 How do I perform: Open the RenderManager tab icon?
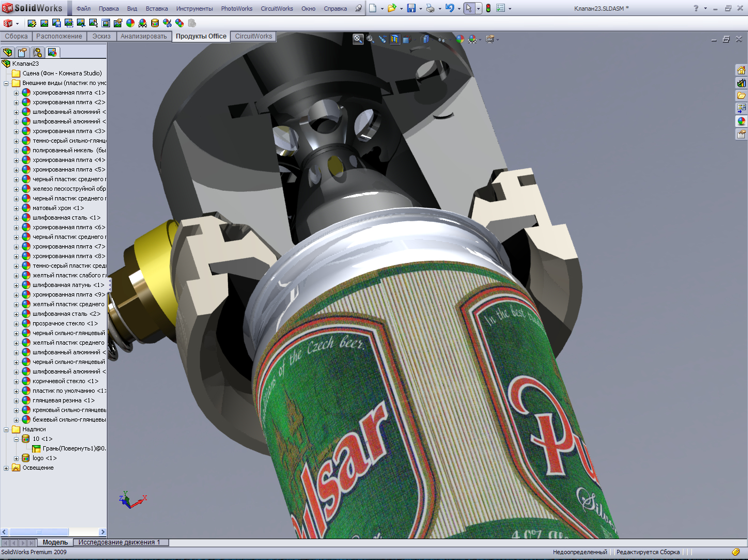(52, 52)
